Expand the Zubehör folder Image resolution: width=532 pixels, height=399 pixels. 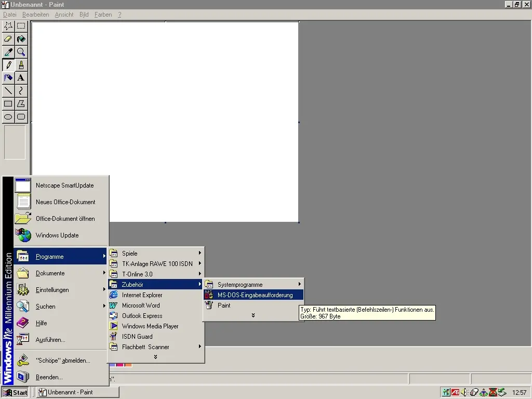(x=156, y=284)
